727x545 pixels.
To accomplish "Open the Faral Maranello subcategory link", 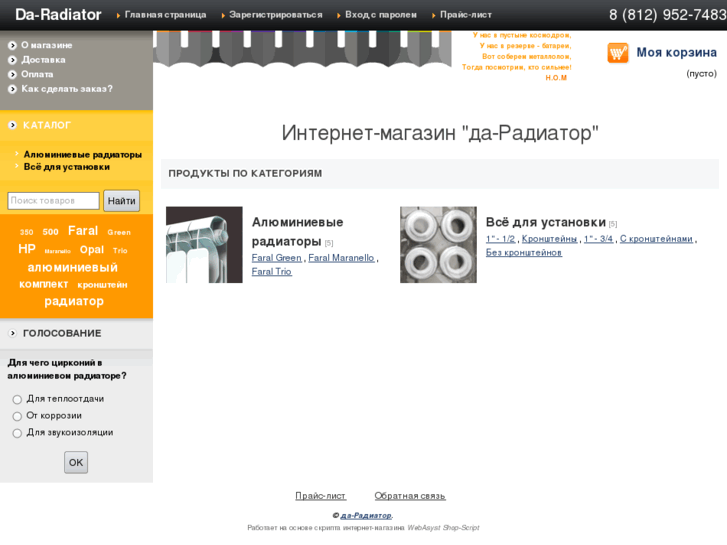I will 341,258.
